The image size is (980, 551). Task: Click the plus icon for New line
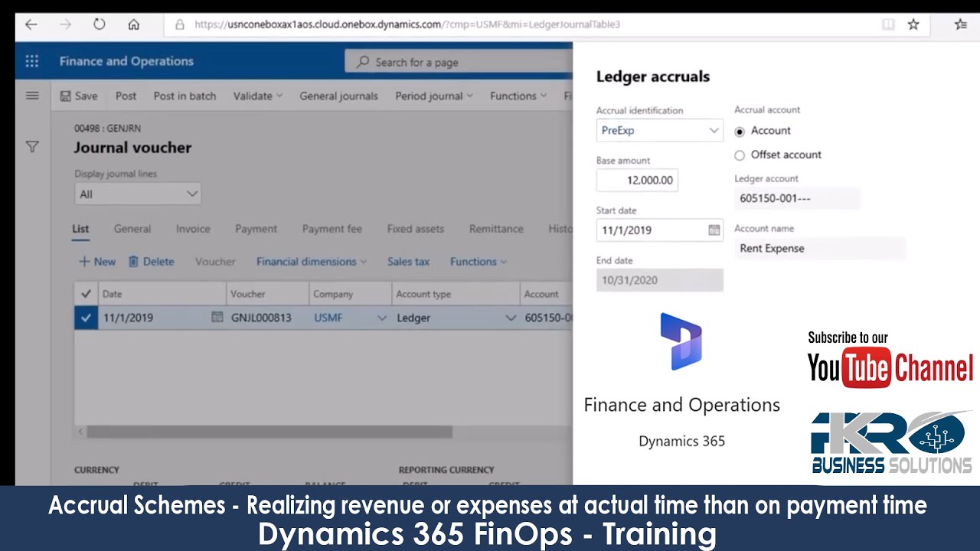click(x=84, y=262)
